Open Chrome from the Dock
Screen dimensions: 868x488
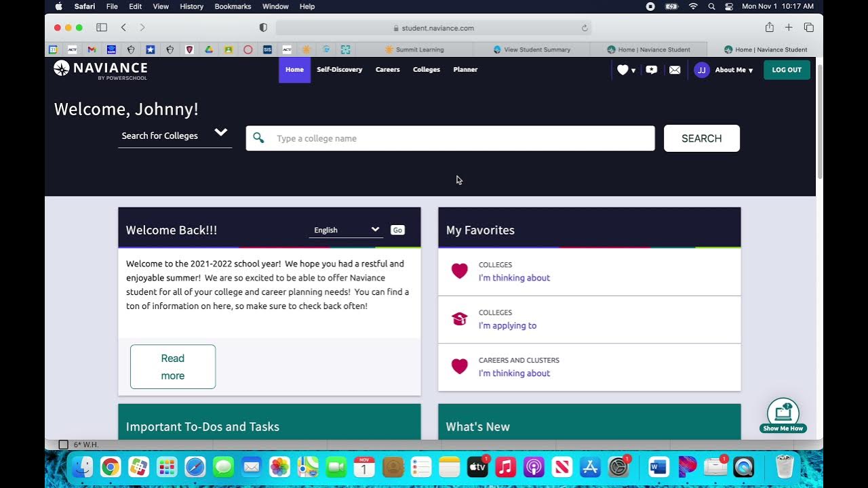coord(111,467)
